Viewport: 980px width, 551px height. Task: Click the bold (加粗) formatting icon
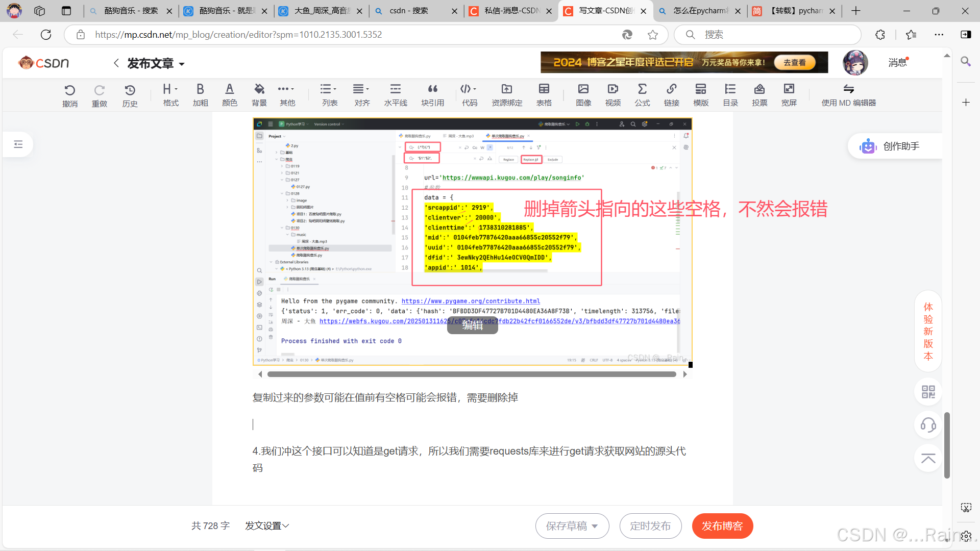[200, 95]
